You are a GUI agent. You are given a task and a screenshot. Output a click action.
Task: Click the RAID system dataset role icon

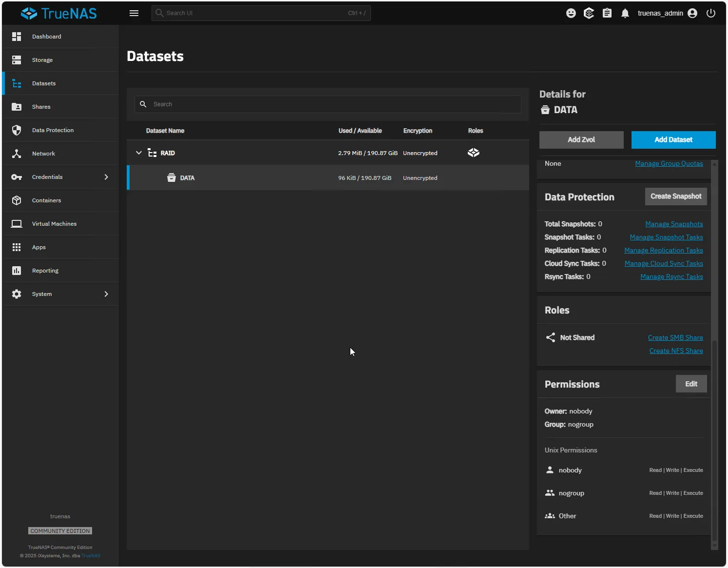point(473,153)
